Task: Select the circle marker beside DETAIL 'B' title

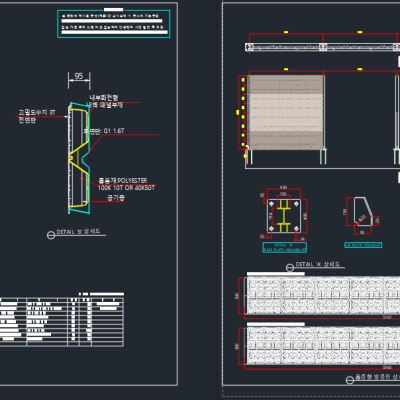Action: (x=51, y=235)
